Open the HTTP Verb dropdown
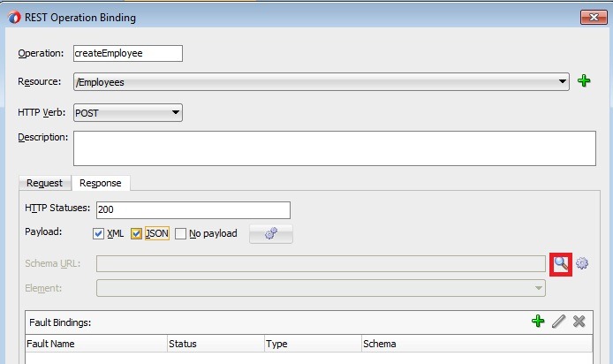The width and height of the screenshot is (613, 364). pos(176,112)
